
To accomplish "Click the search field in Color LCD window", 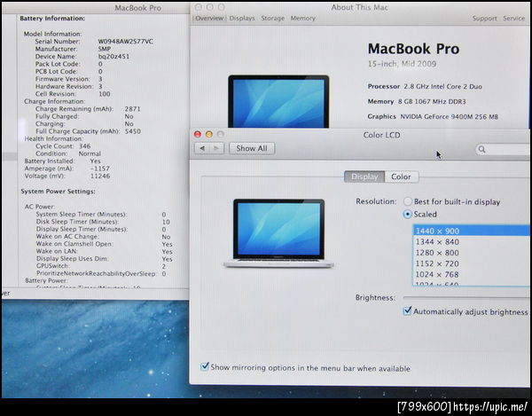I will 503,149.
